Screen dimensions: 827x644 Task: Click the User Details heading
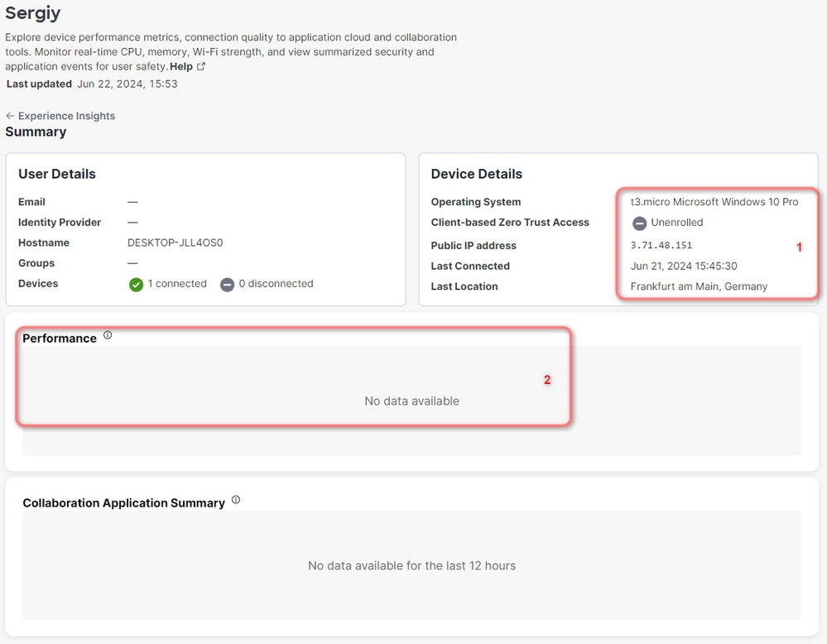point(57,174)
